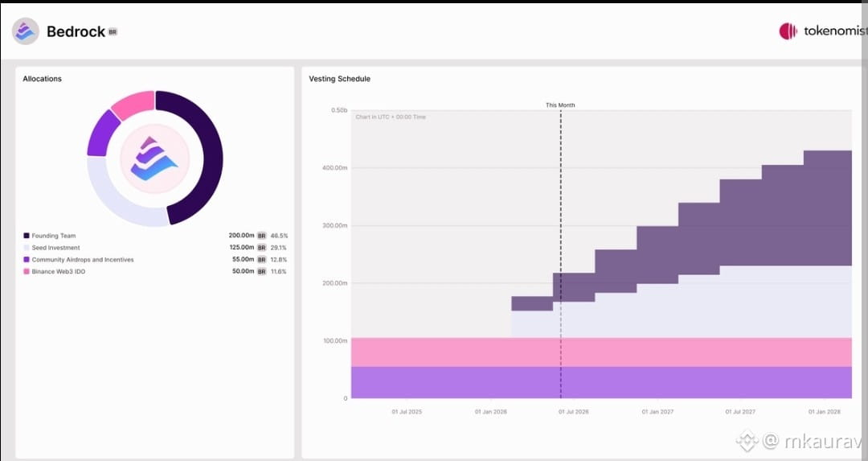Click the Allocations panel title
Viewport: 868px width, 461px height.
(x=42, y=79)
